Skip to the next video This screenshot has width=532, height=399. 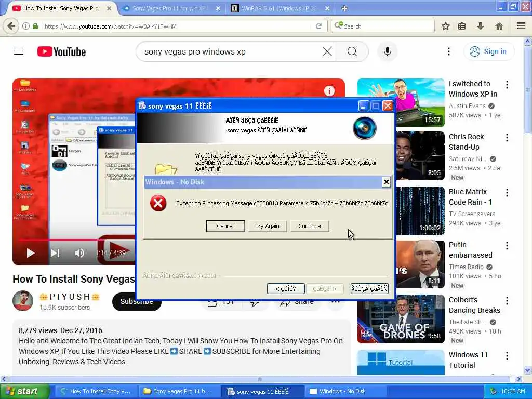pos(55,253)
